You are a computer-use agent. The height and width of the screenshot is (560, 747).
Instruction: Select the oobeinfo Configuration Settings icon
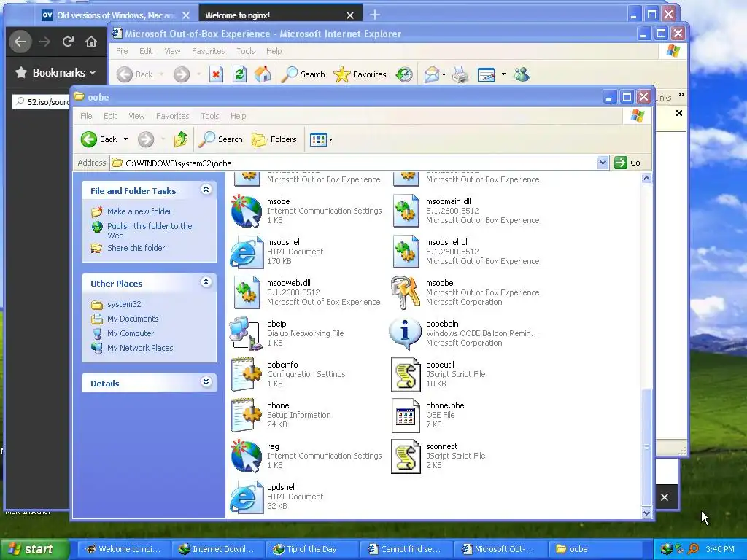(247, 375)
